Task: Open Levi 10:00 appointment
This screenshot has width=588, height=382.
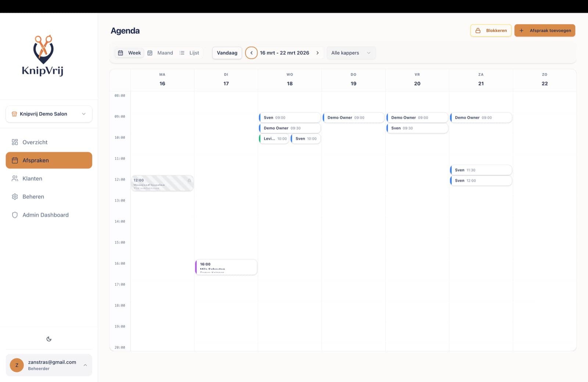Action: [x=274, y=139]
